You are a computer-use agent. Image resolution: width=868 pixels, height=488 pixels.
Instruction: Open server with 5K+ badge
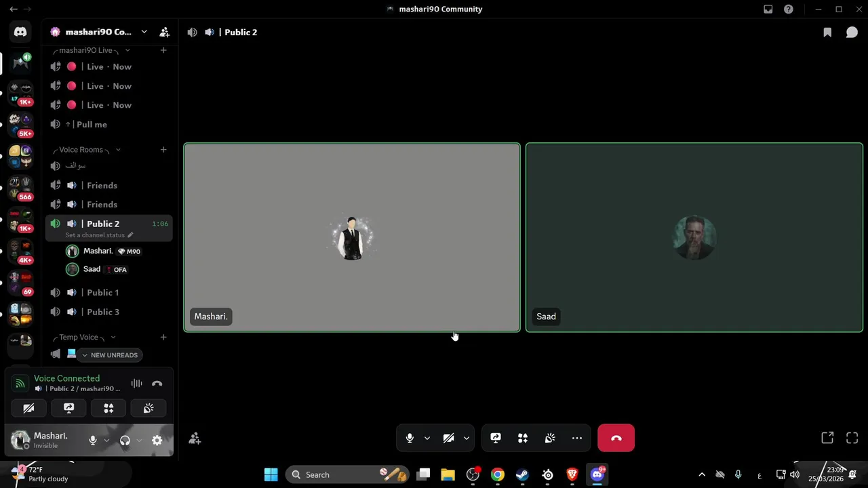coord(20,124)
